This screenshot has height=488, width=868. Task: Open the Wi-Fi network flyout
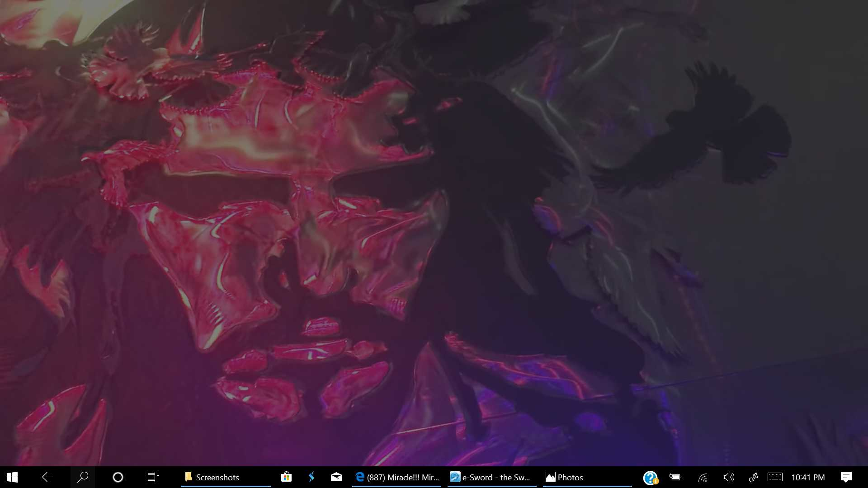(703, 477)
